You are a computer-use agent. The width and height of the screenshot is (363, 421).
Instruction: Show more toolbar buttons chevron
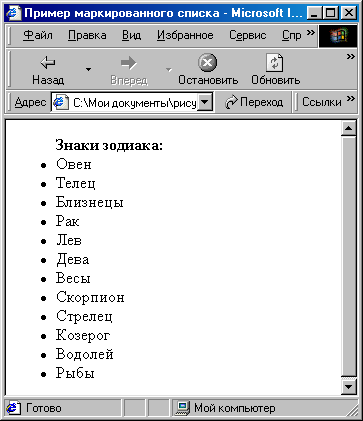tap(350, 56)
